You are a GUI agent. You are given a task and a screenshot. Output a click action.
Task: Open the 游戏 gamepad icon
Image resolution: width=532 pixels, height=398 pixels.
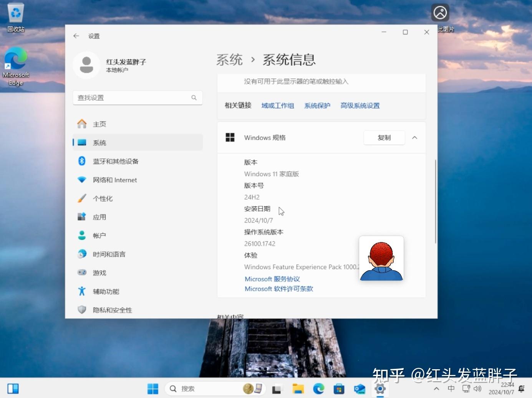pos(82,272)
